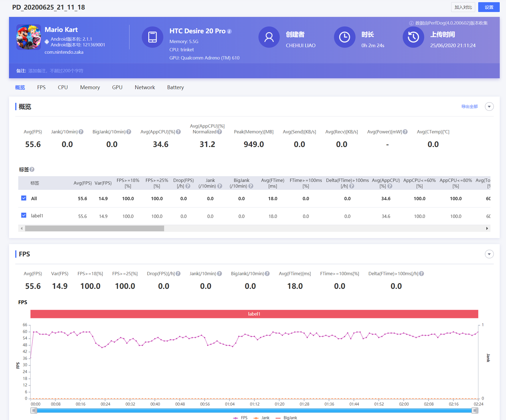506x420 pixels.
Task: Click the 备注 note input field
Action: [56, 71]
